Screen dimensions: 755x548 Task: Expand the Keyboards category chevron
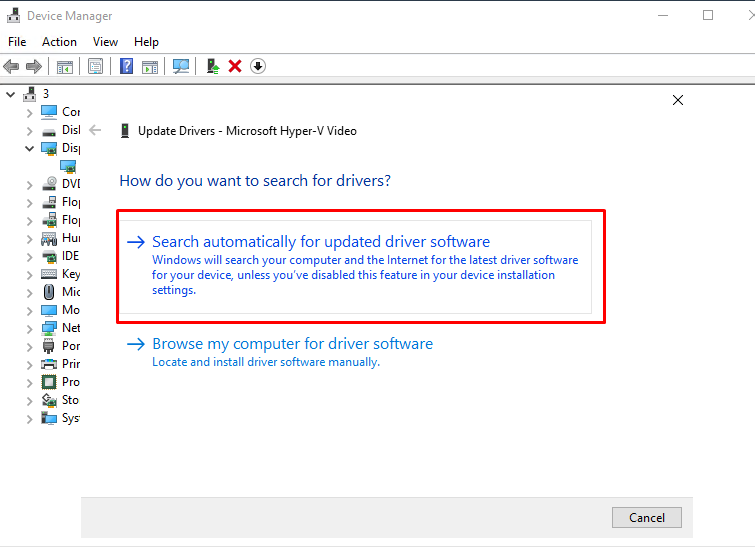click(29, 275)
